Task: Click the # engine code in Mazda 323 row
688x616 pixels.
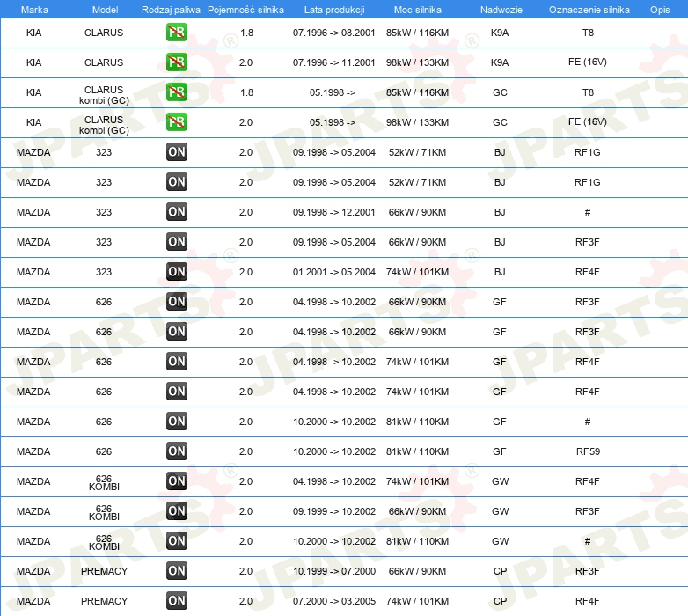Action: pos(588,212)
